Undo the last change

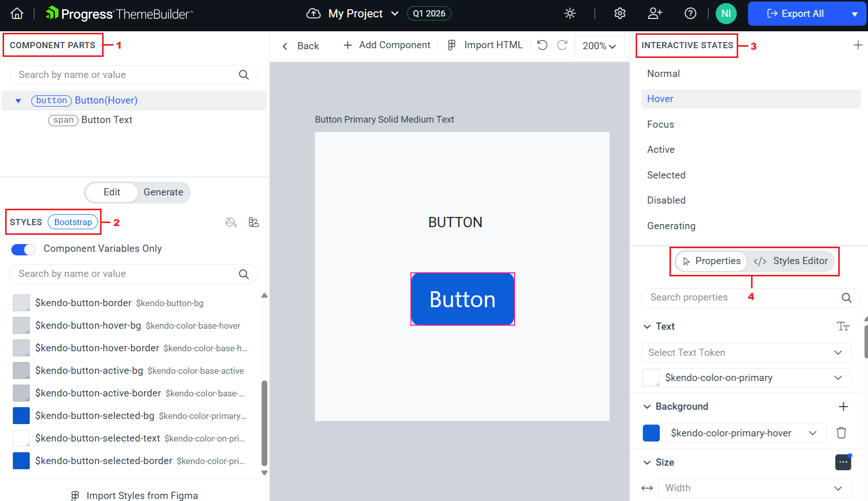[542, 45]
